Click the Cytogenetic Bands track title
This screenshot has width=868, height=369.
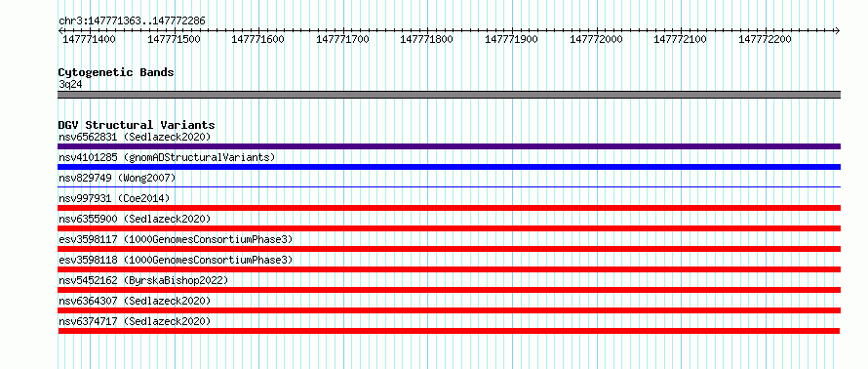pos(116,72)
